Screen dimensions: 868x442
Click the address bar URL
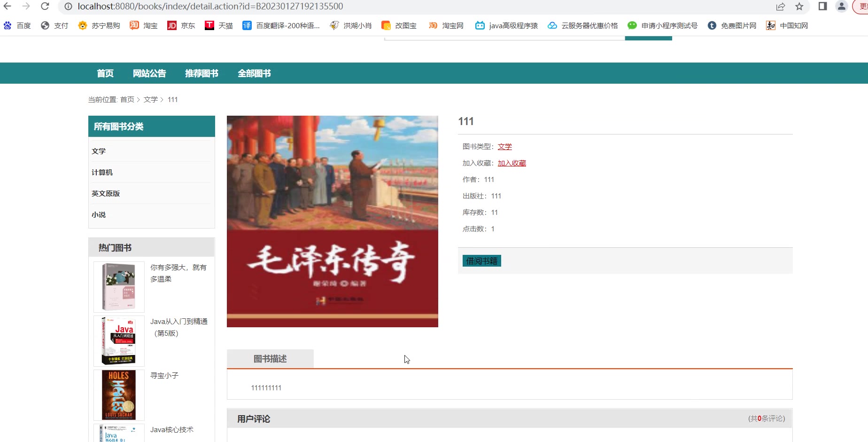[x=210, y=6]
